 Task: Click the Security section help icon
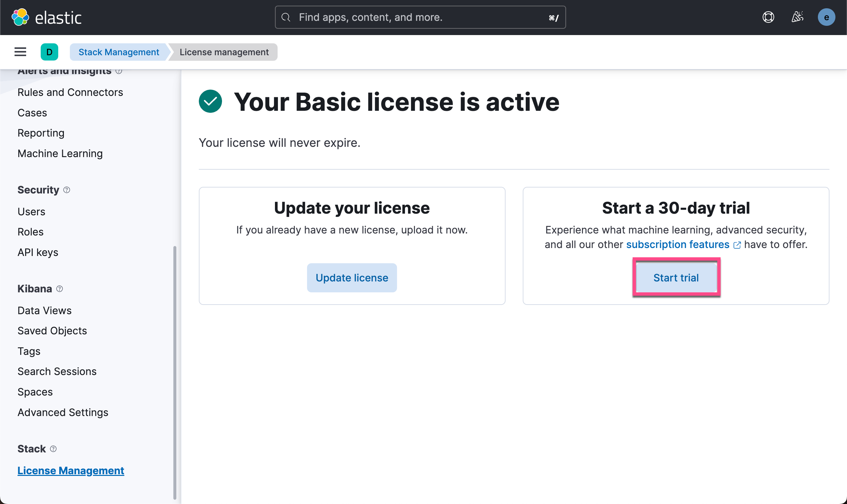click(x=67, y=190)
